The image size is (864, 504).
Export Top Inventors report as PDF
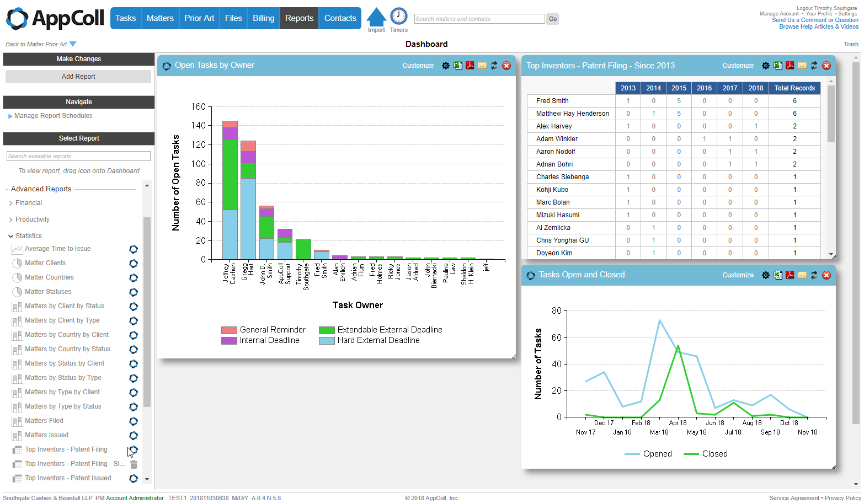(x=790, y=66)
